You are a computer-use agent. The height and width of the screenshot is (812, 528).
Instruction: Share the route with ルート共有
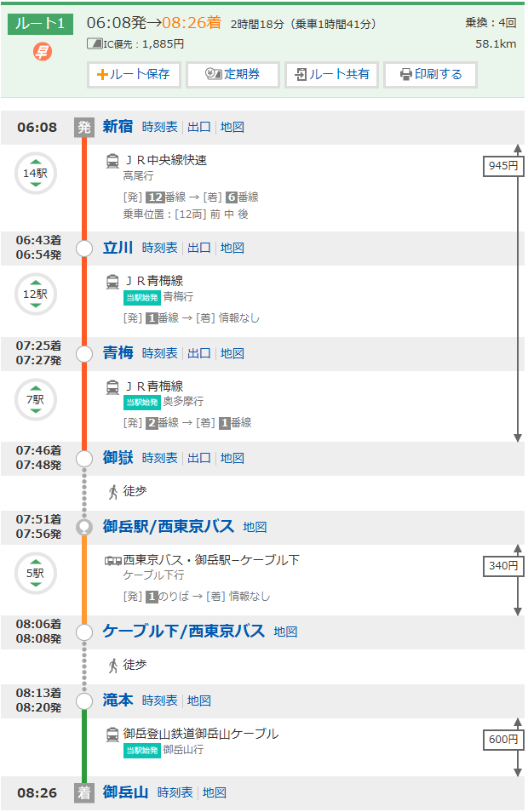pos(331,74)
